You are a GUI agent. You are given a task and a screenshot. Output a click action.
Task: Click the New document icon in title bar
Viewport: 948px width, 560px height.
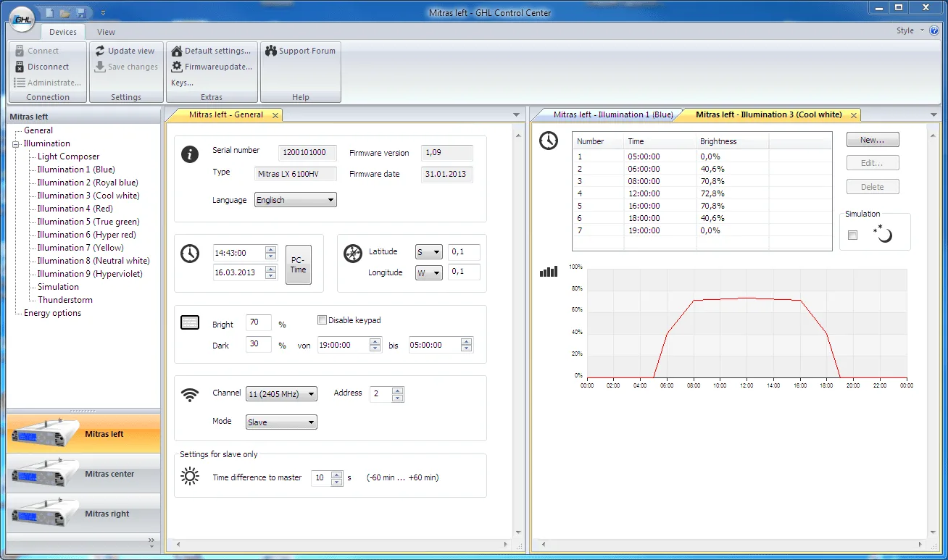tap(50, 12)
